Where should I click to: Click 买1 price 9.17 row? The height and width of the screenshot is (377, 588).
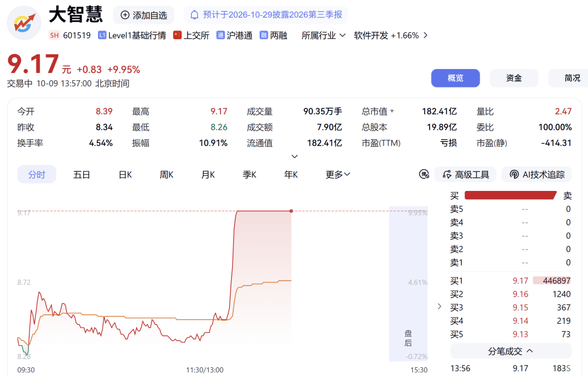click(510, 281)
